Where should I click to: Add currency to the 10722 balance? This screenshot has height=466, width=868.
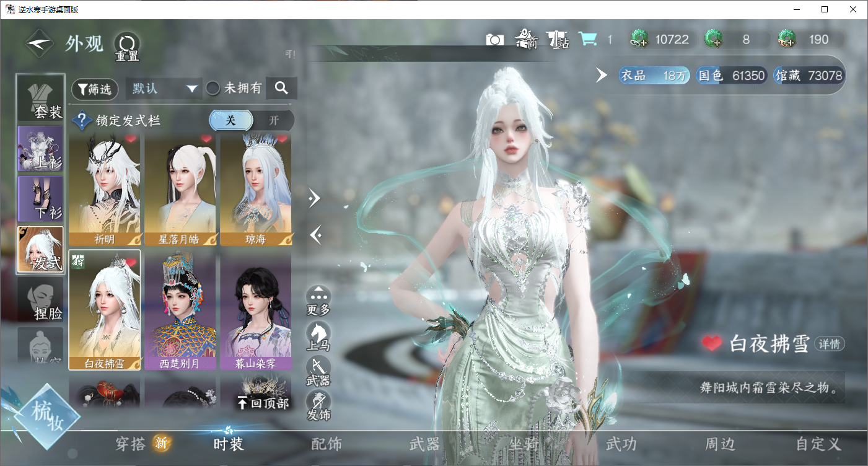pyautogui.click(x=639, y=40)
